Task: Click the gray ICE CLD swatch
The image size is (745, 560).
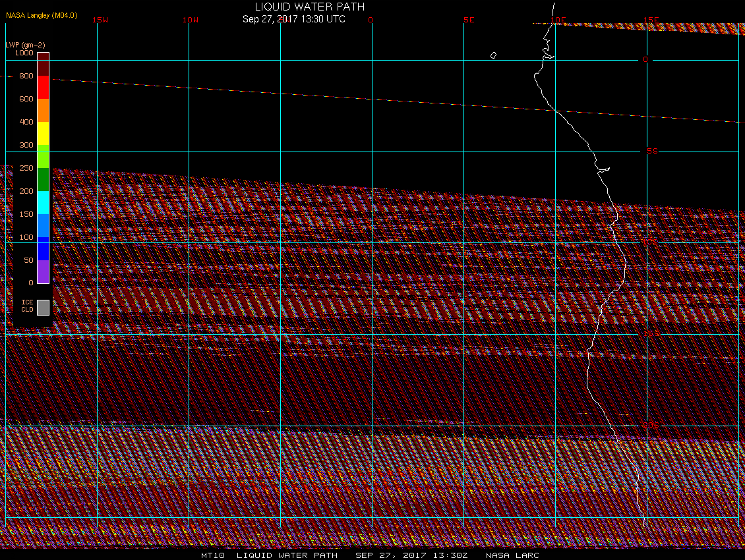Action: (44, 307)
